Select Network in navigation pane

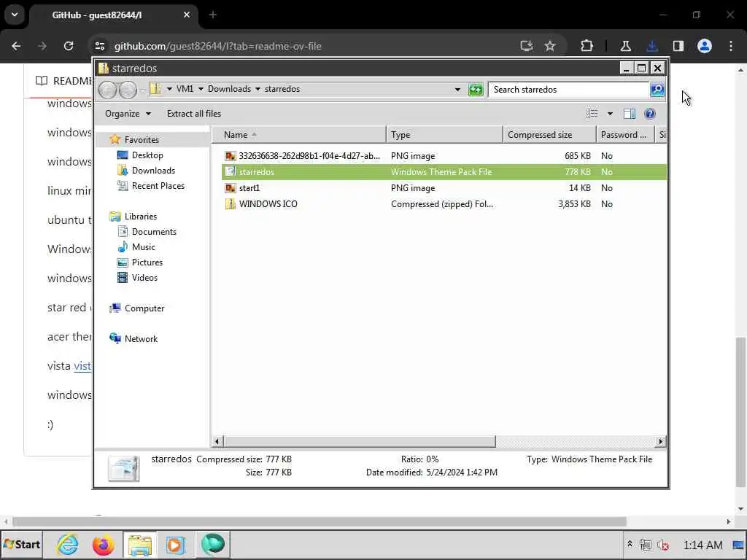click(x=141, y=338)
